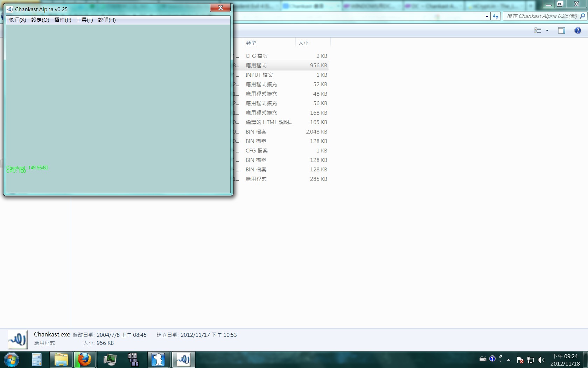The height and width of the screenshot is (368, 588).
Task: Click the search magnifier icon in Explorer
Action: tap(582, 16)
